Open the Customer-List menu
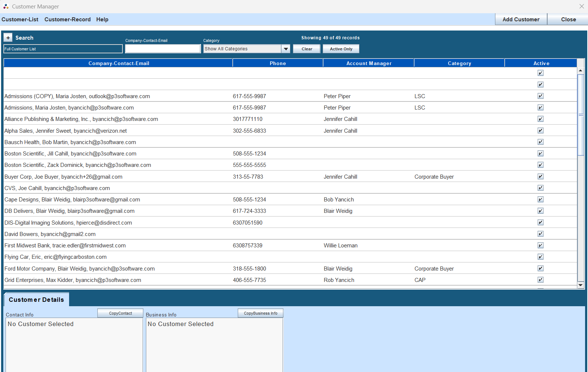This screenshot has height=372, width=588. tap(20, 19)
